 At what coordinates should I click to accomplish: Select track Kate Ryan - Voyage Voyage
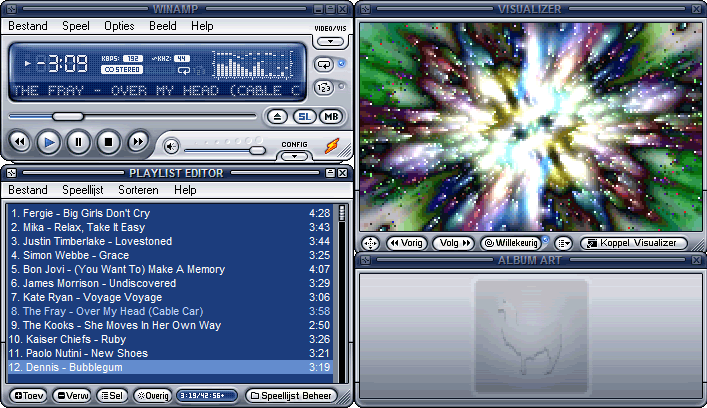tap(170, 297)
